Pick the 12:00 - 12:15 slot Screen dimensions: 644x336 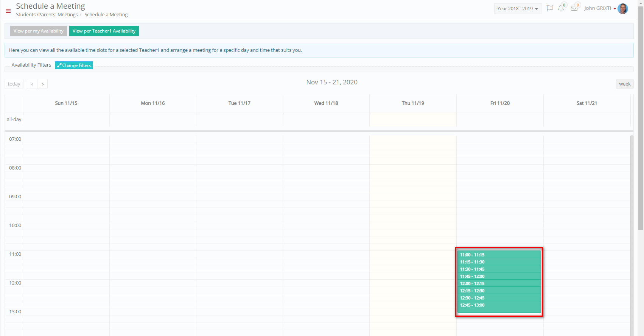[499, 283]
